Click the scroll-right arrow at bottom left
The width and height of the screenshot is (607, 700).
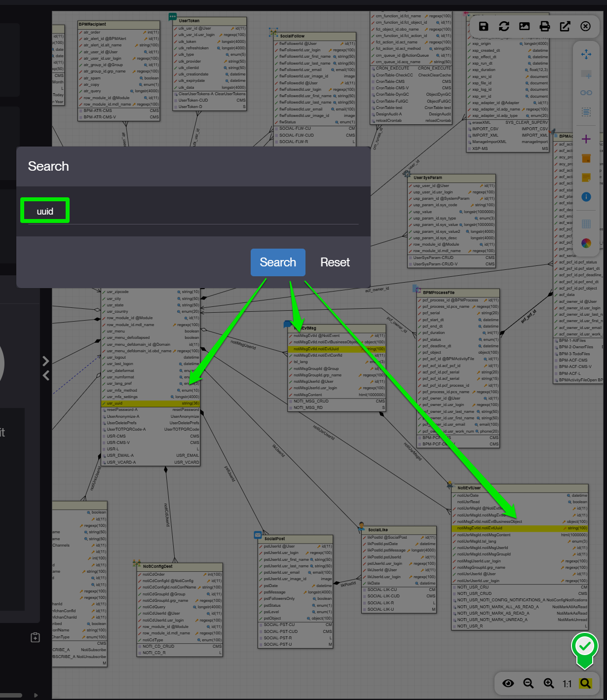click(x=36, y=696)
